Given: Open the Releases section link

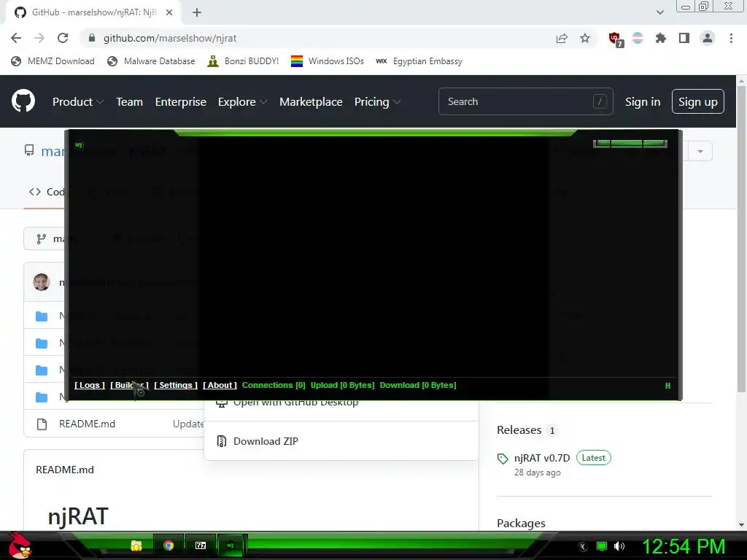Looking at the screenshot, I should tap(519, 430).
